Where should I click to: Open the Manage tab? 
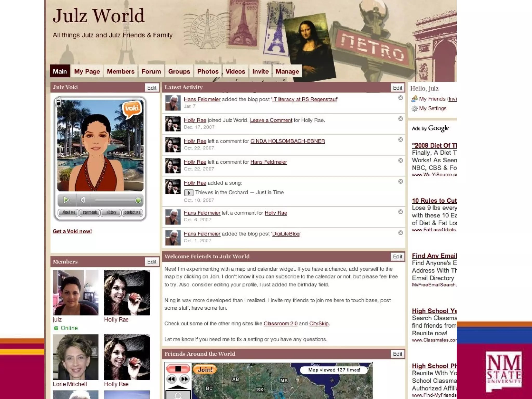(287, 71)
